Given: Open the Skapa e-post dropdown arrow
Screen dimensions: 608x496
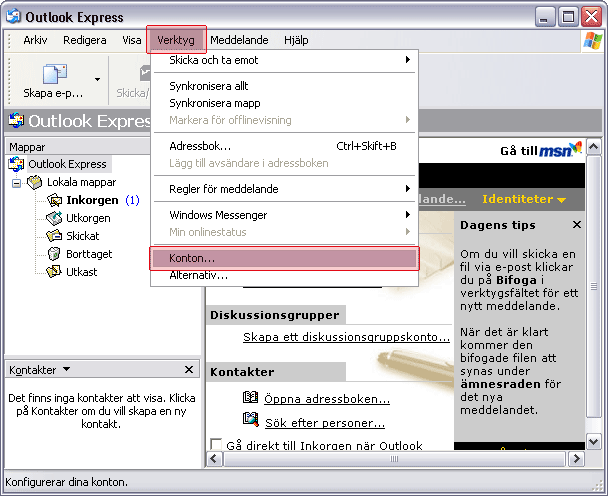Looking at the screenshot, I should coord(97,78).
